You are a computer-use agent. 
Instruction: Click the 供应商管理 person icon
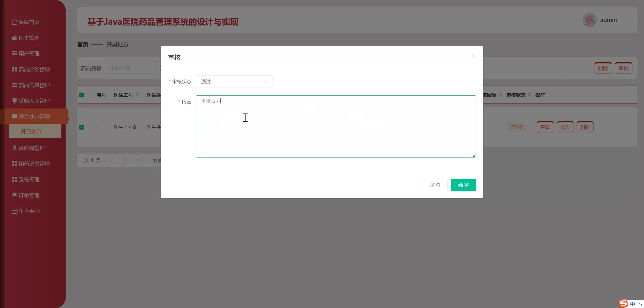click(x=14, y=148)
